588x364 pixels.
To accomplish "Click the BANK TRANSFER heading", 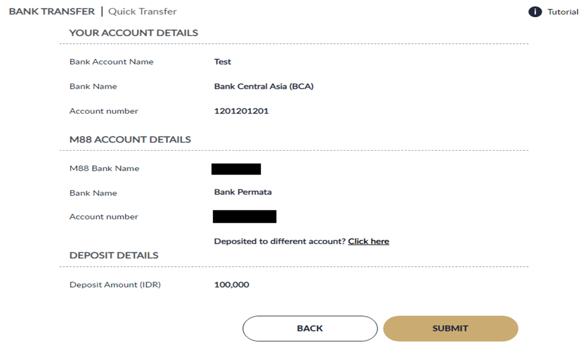I will pos(52,11).
